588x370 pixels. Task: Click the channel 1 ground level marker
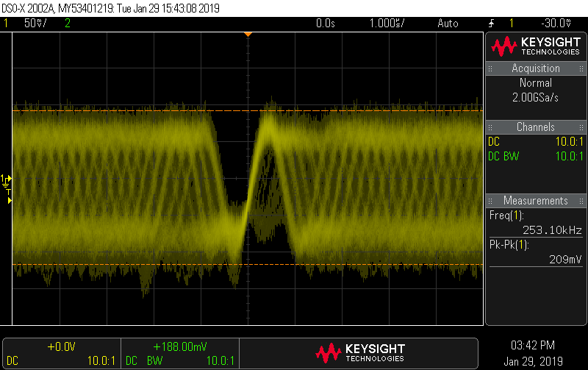[7, 179]
